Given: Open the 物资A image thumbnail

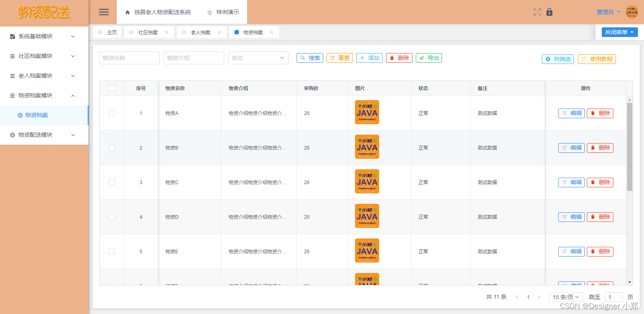Looking at the screenshot, I should coord(367,112).
